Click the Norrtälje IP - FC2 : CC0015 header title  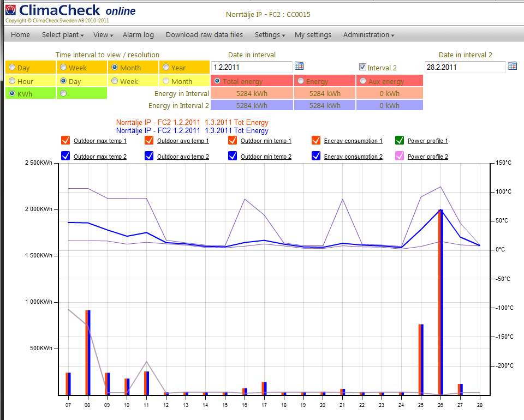click(268, 14)
